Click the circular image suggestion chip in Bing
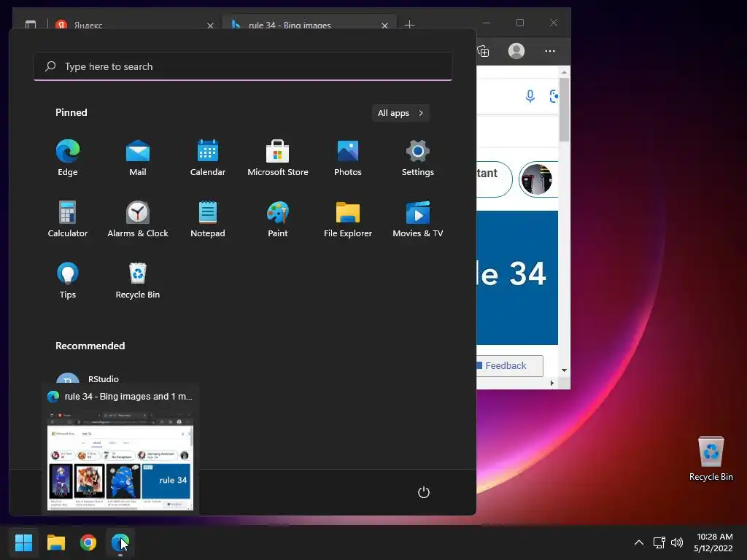747x560 pixels. click(x=538, y=179)
